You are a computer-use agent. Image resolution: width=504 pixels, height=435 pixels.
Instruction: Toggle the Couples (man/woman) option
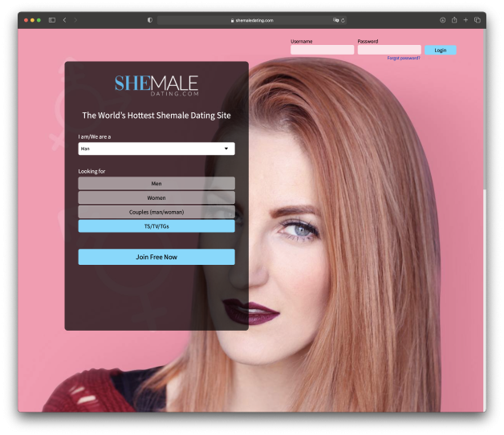click(156, 212)
